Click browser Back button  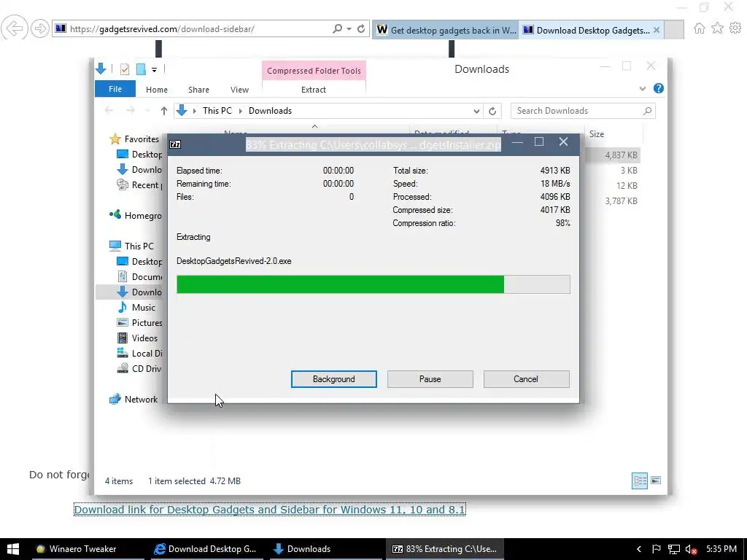pyautogui.click(x=15, y=28)
